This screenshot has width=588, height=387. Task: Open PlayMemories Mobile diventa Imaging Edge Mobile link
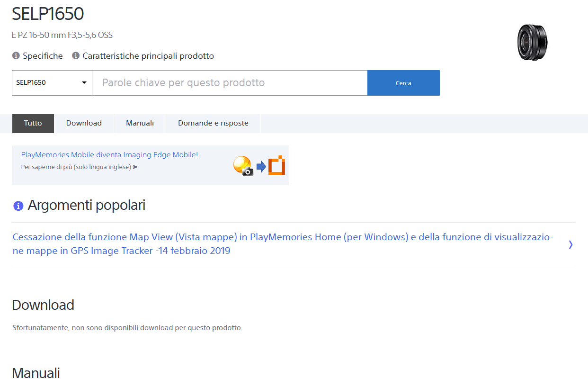click(109, 155)
